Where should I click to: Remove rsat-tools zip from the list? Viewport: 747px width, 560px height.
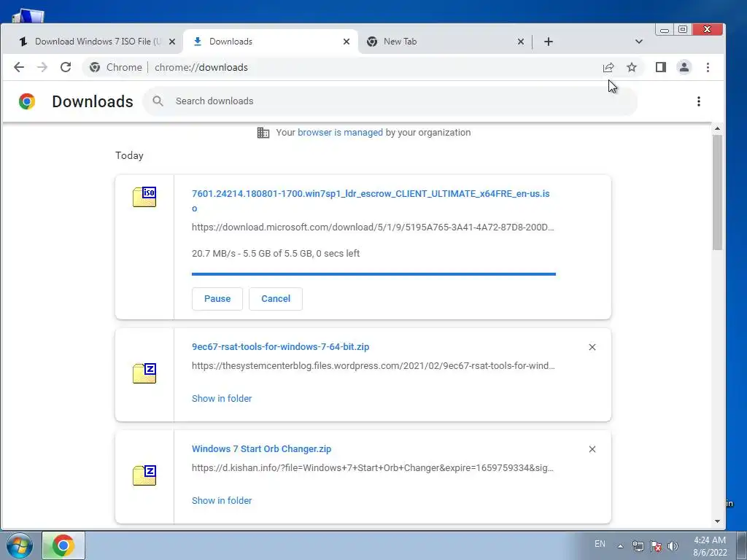[592, 347]
